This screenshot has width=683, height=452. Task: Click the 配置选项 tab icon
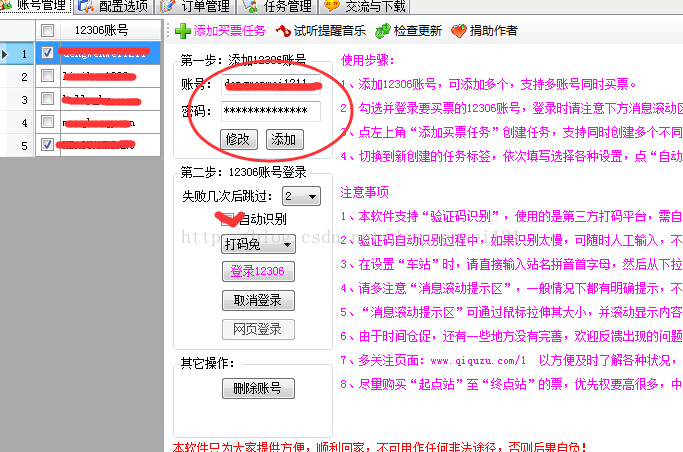86,6
